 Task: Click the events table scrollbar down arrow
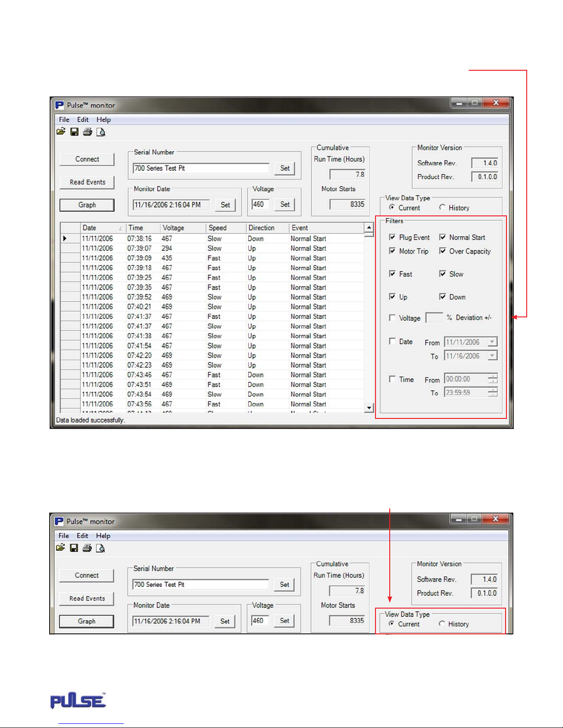(369, 407)
